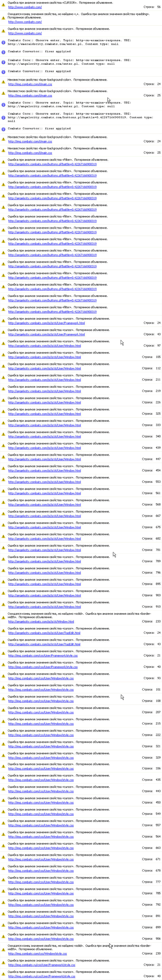Click the «Строка: 796» line number text
The height and width of the screenshot is (980, 162).
pyautogui.click(x=151, y=573)
